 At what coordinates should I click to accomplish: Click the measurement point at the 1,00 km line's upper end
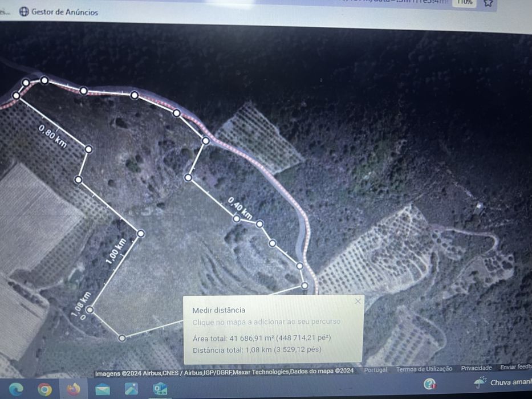[x=141, y=234]
